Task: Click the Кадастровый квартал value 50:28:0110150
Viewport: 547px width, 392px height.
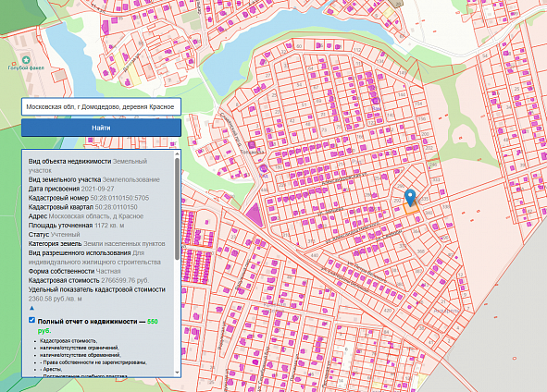Action: click(117, 207)
